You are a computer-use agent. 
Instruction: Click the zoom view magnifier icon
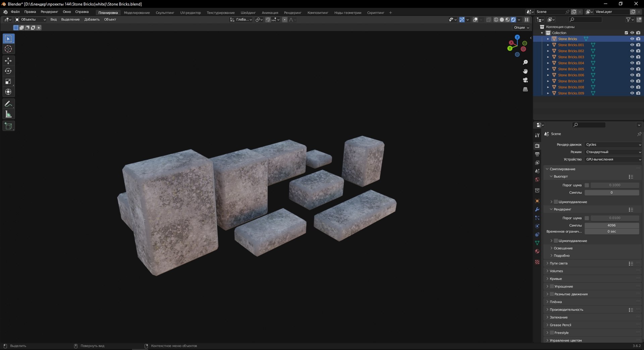coord(525,62)
